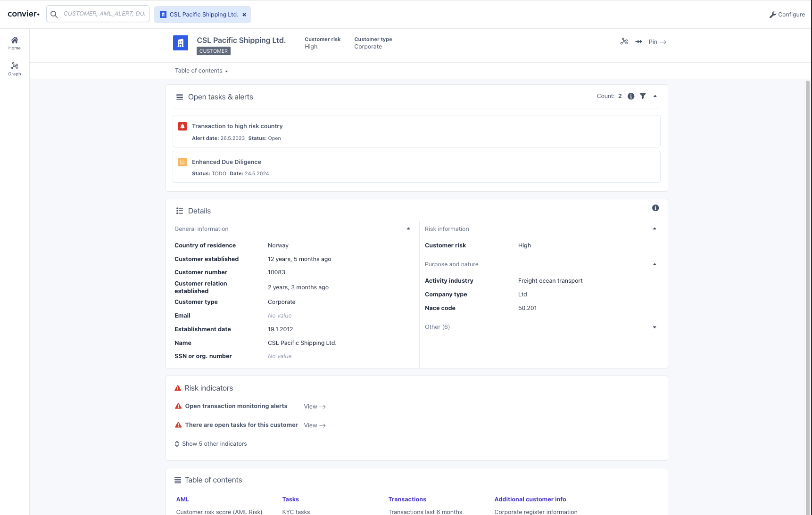The height and width of the screenshot is (515, 812).
Task: Open the Graph sidebar icon
Action: coord(15,69)
